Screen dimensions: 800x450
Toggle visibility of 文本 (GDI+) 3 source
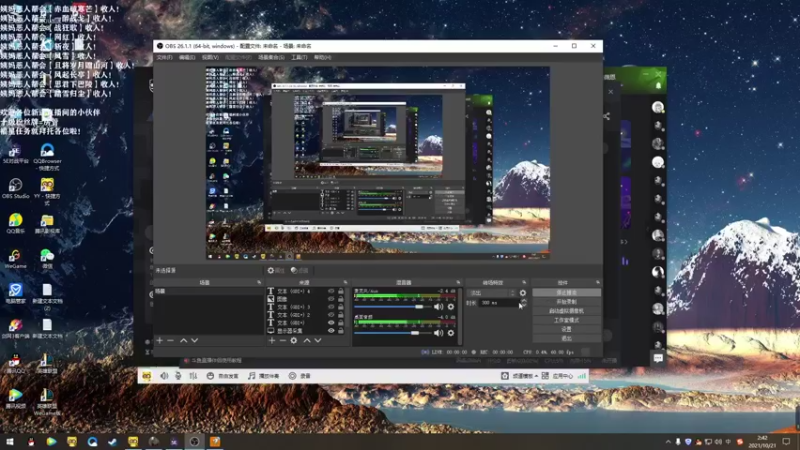[x=331, y=307]
